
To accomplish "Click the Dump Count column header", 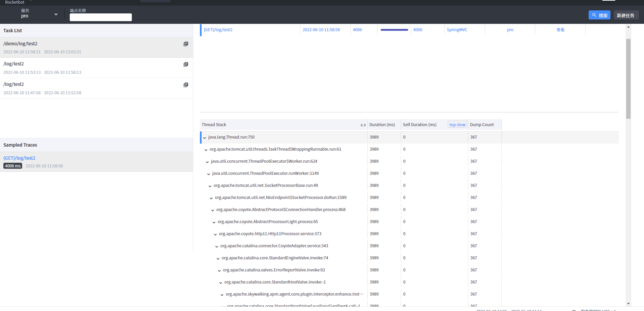I will click(x=482, y=124).
